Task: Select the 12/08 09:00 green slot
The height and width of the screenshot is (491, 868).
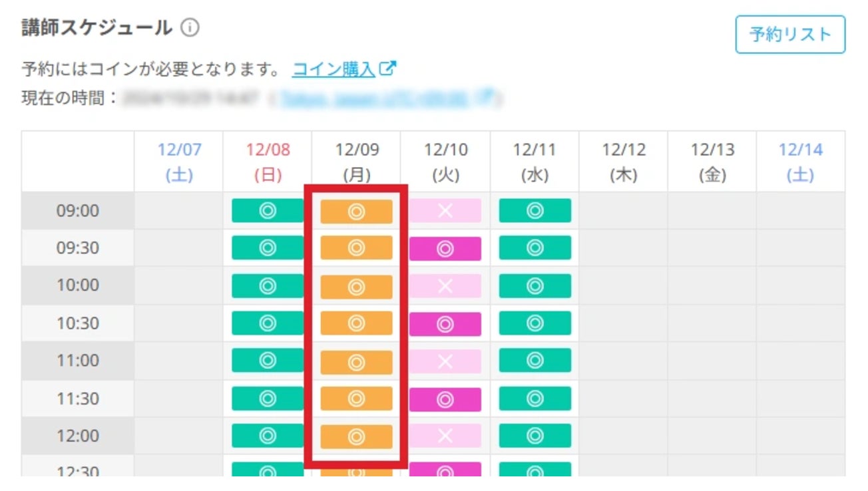Action: 268,211
